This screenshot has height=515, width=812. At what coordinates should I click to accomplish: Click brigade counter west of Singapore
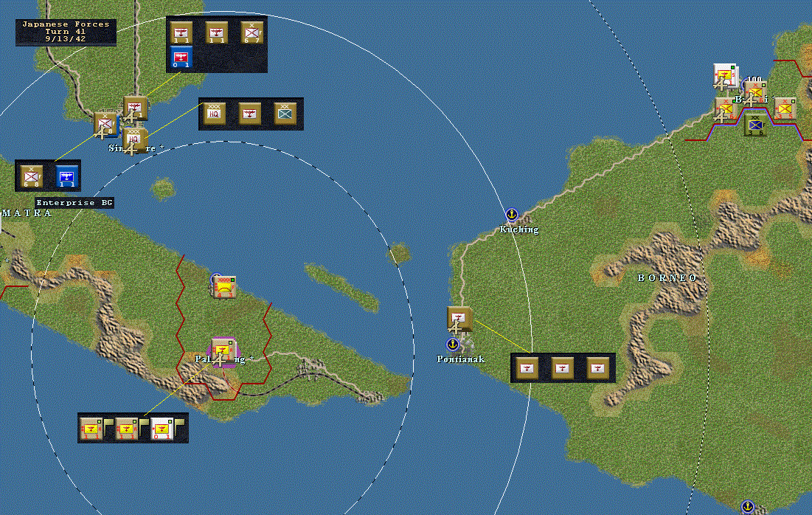click(105, 125)
